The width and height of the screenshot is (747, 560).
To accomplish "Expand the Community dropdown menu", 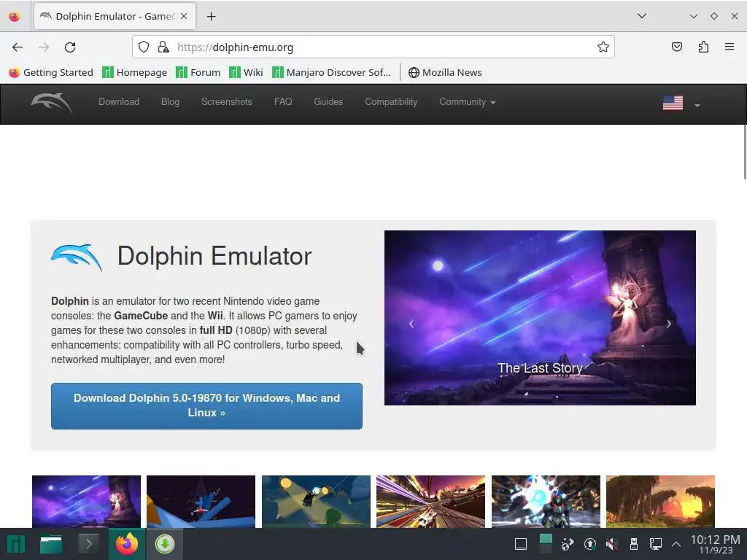I will coord(468,102).
